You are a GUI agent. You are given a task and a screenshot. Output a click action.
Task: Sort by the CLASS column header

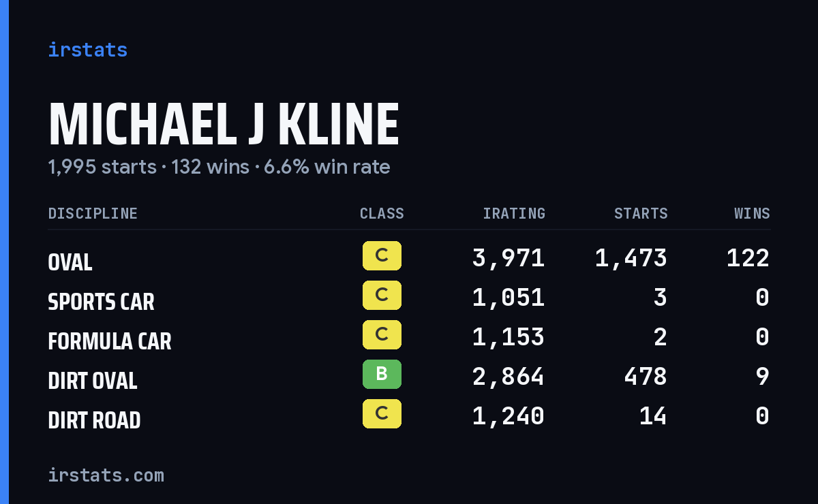[382, 214]
